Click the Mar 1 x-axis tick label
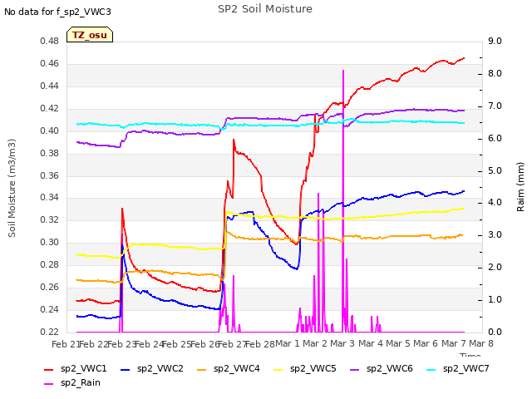 pos(288,344)
